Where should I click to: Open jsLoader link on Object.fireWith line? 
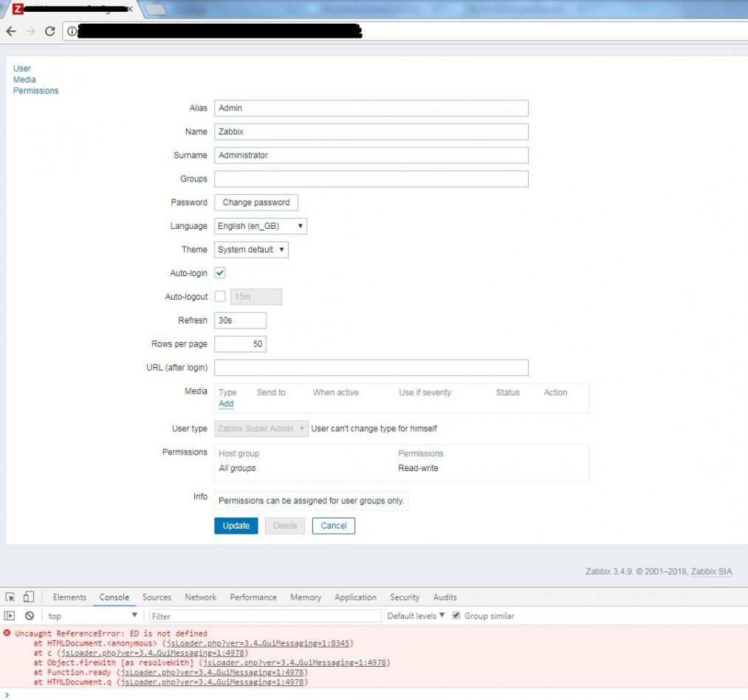[x=295, y=662]
